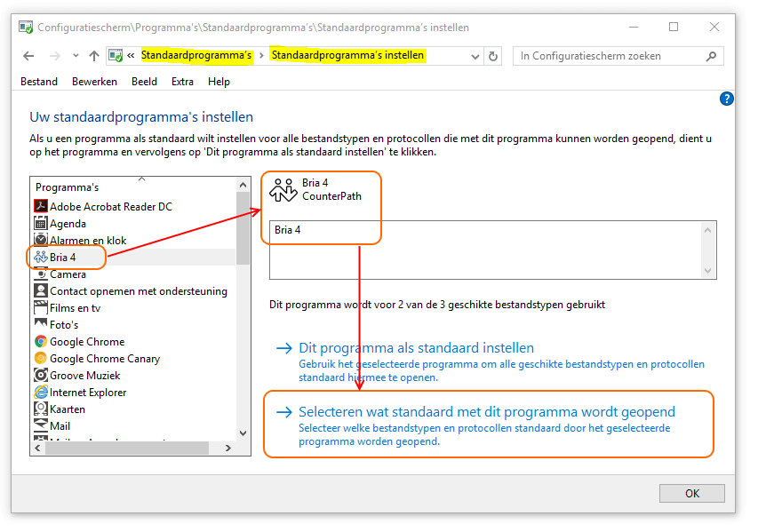Select the Bria 4 program icon
758x532 pixels.
point(41,257)
